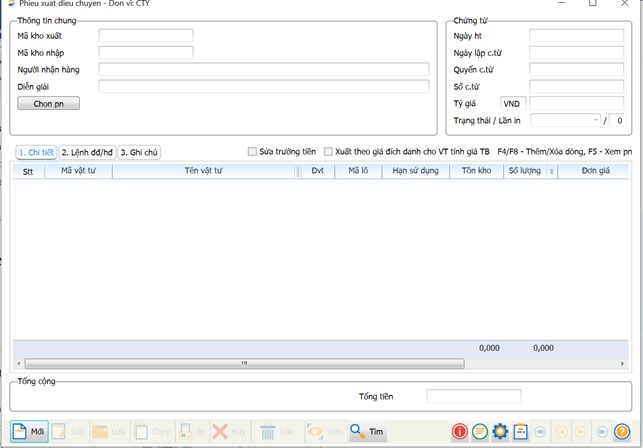Image resolution: width=643 pixels, height=448 pixels.
Task: Click the Tìm search magnifier icon
Action: pos(356,432)
